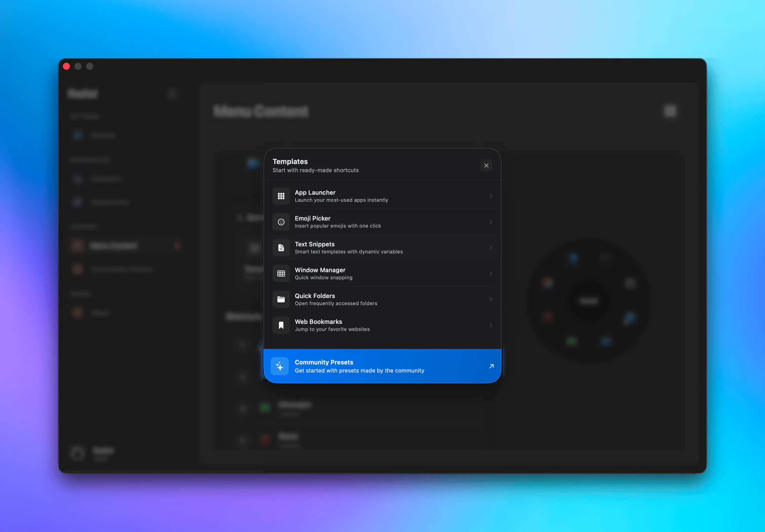Expand the App Launcher row chevron
The height and width of the screenshot is (532, 765).
[x=490, y=196]
